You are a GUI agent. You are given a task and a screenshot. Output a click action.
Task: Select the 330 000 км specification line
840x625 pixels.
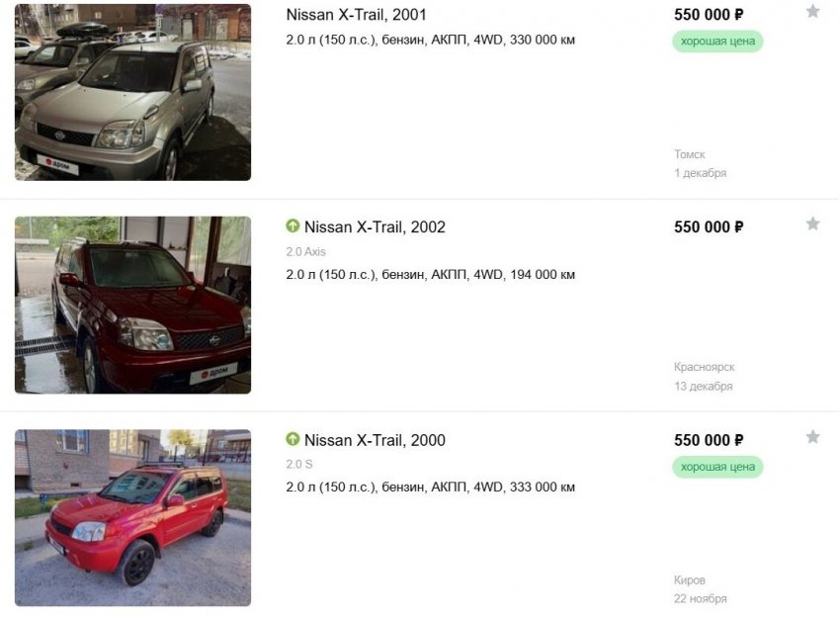click(x=431, y=40)
